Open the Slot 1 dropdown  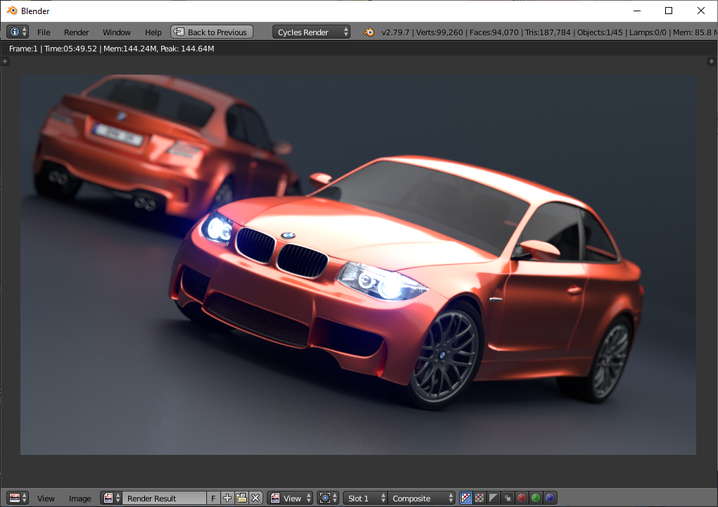(365, 498)
